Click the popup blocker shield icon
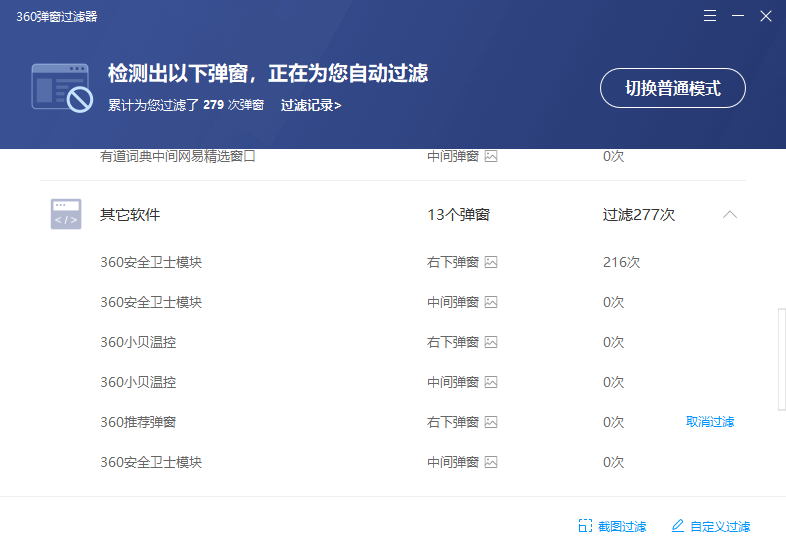Image resolution: width=786 pixels, height=550 pixels. (62, 88)
